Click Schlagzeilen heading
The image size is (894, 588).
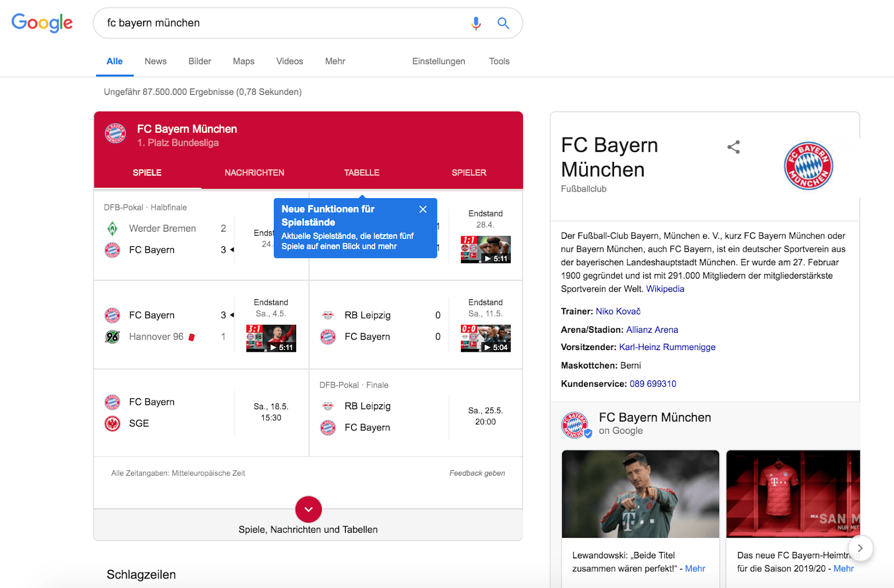[141, 575]
